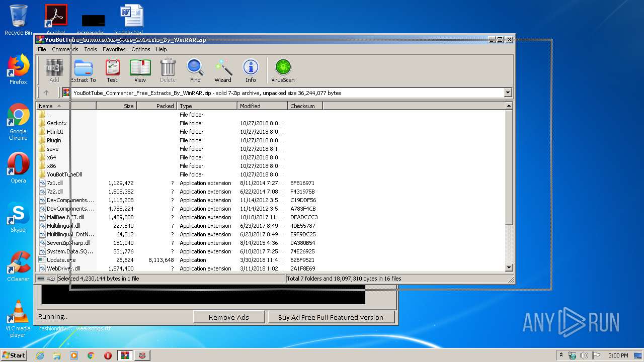Click the media player taskbar icon

click(x=74, y=355)
